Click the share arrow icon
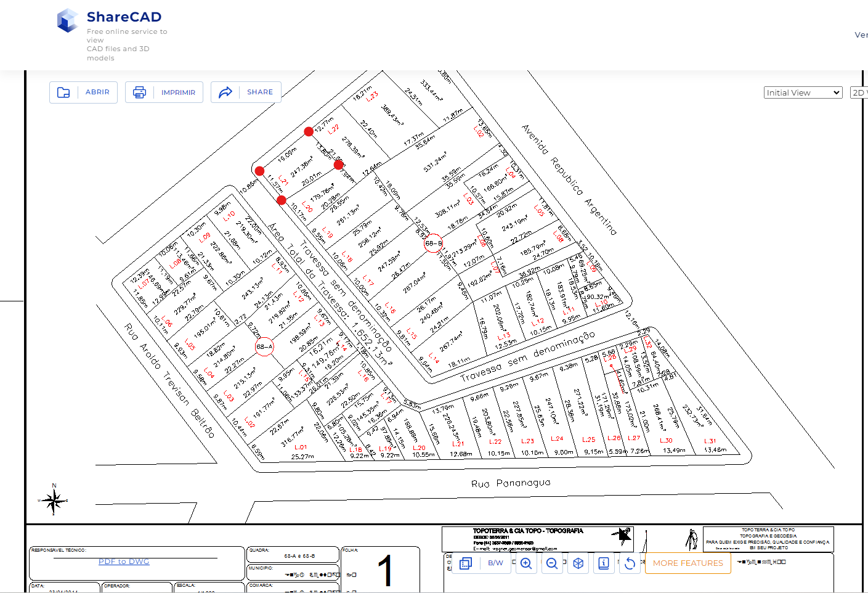Image resolution: width=868 pixels, height=593 pixels. 225,92
